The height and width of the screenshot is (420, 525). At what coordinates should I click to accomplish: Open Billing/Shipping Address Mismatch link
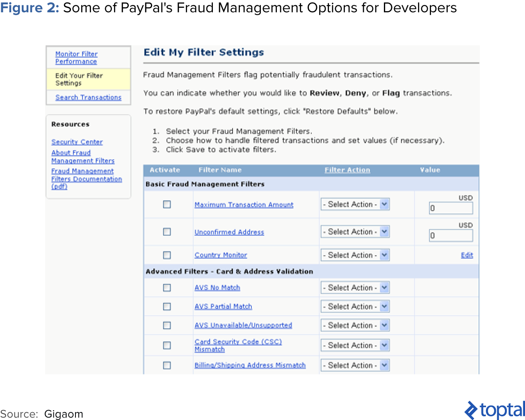tap(250, 365)
